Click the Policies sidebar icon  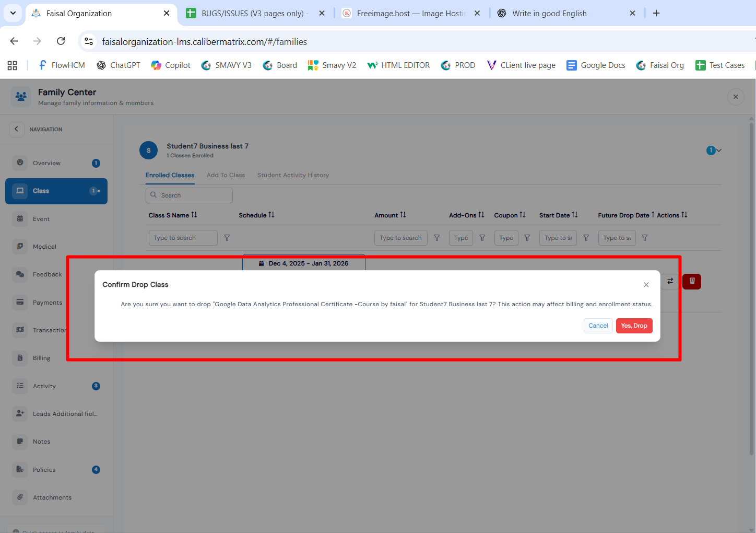pyautogui.click(x=20, y=469)
